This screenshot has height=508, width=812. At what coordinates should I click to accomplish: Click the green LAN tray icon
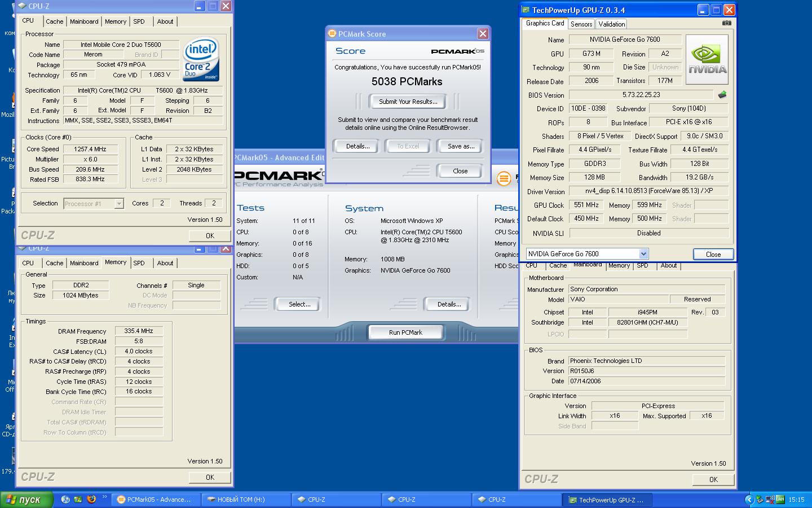click(780, 500)
